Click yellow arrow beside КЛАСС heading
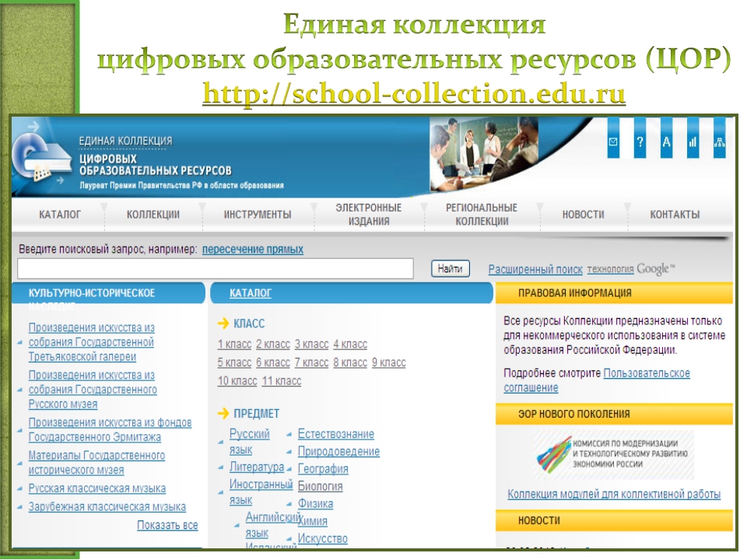 (223, 324)
